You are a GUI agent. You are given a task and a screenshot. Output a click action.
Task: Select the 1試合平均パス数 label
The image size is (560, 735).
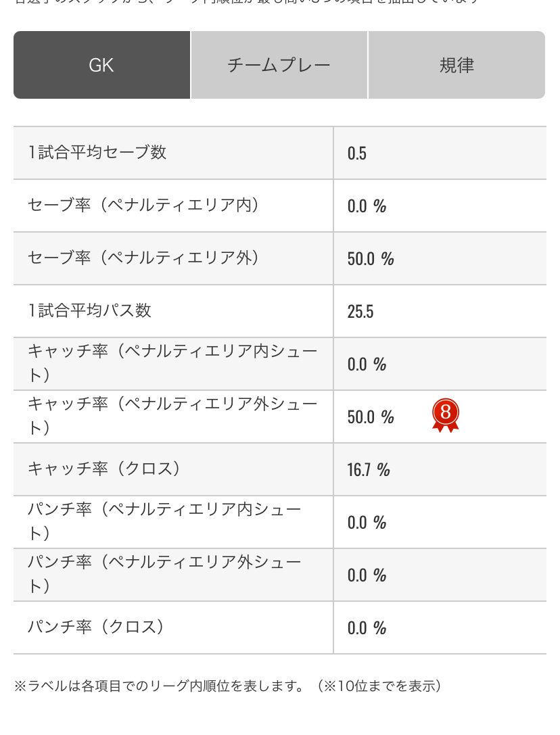pos(89,310)
